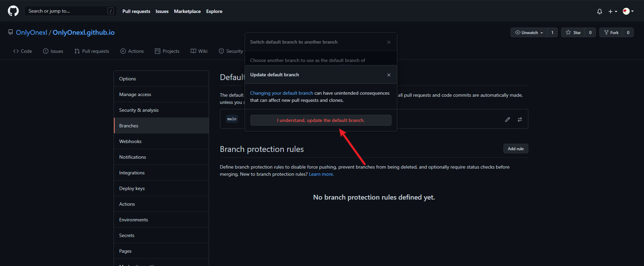644x266 pixels.
Task: Open Changing your default branch link
Action: click(281, 93)
